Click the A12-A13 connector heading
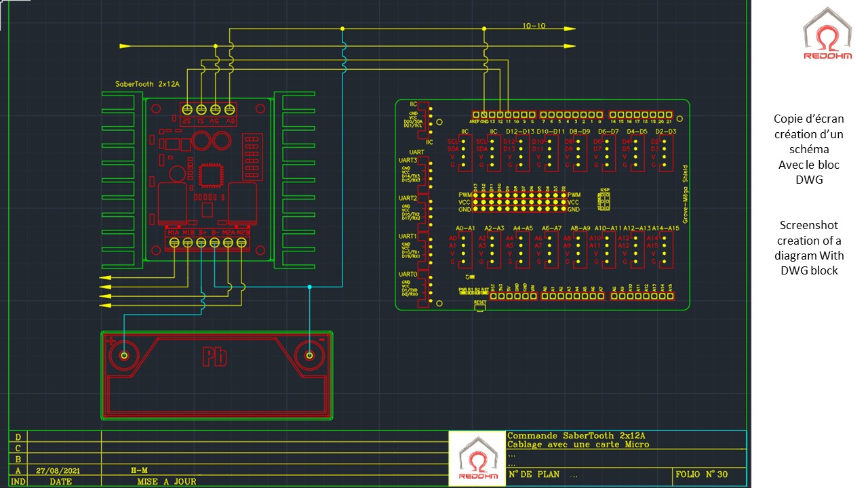The width and height of the screenshot is (868, 488). click(x=637, y=228)
